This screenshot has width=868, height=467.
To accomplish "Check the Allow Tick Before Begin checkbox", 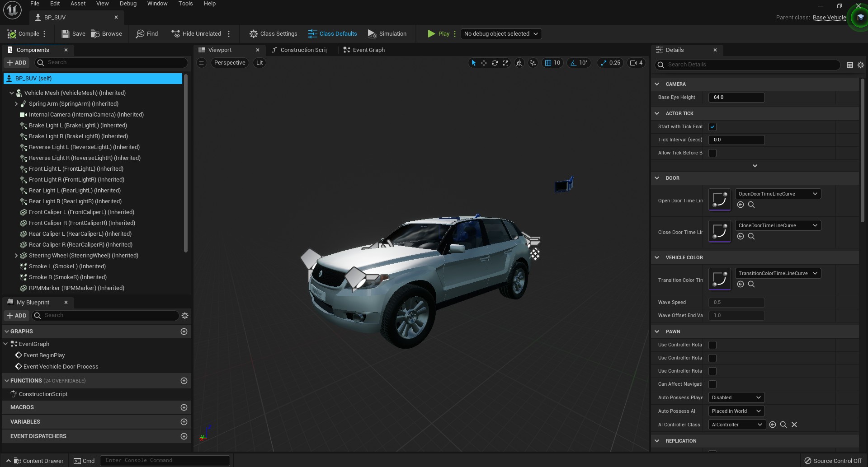I will 713,153.
